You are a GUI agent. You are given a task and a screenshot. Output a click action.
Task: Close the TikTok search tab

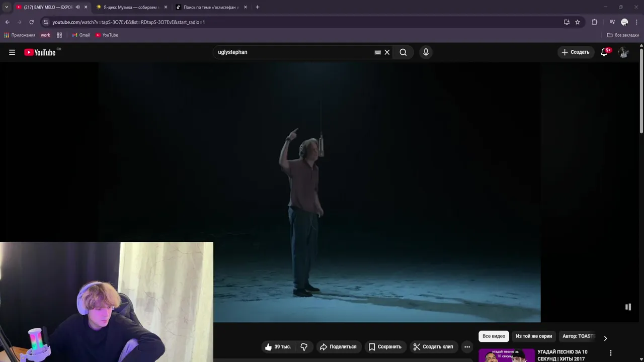coord(246,7)
